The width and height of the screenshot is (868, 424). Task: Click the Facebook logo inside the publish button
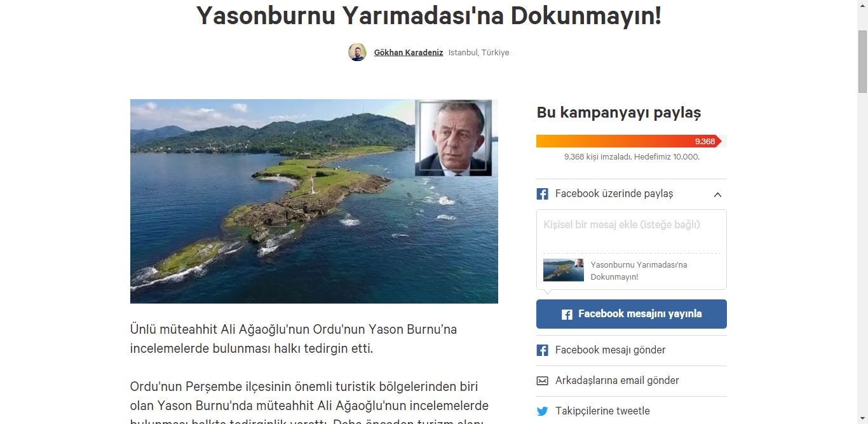click(x=567, y=314)
